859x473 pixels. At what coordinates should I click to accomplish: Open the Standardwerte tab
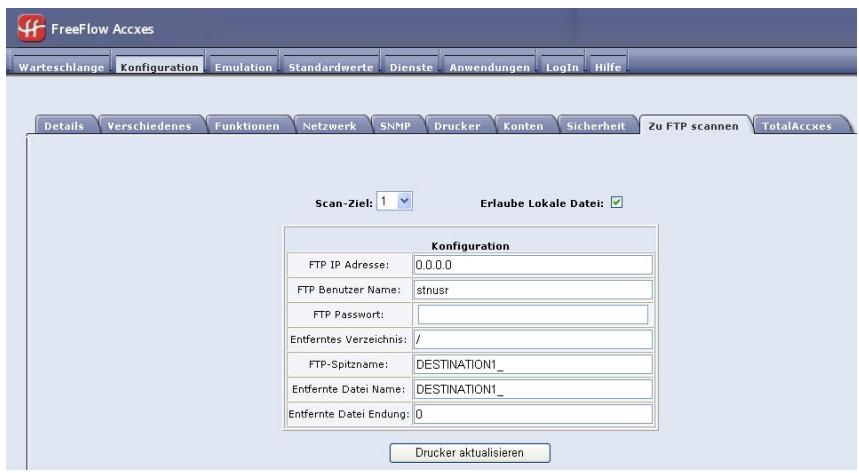pyautogui.click(x=330, y=67)
